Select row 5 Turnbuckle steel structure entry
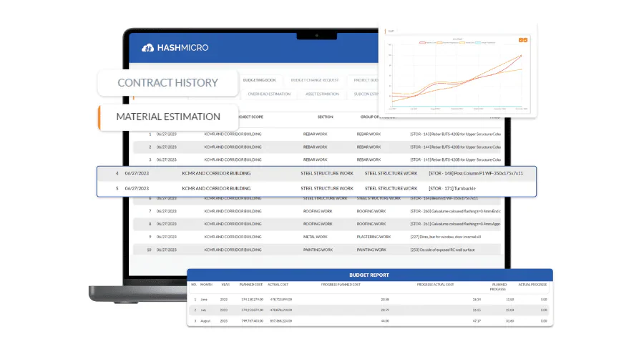Screen dimensions: 644x349 click(x=317, y=189)
